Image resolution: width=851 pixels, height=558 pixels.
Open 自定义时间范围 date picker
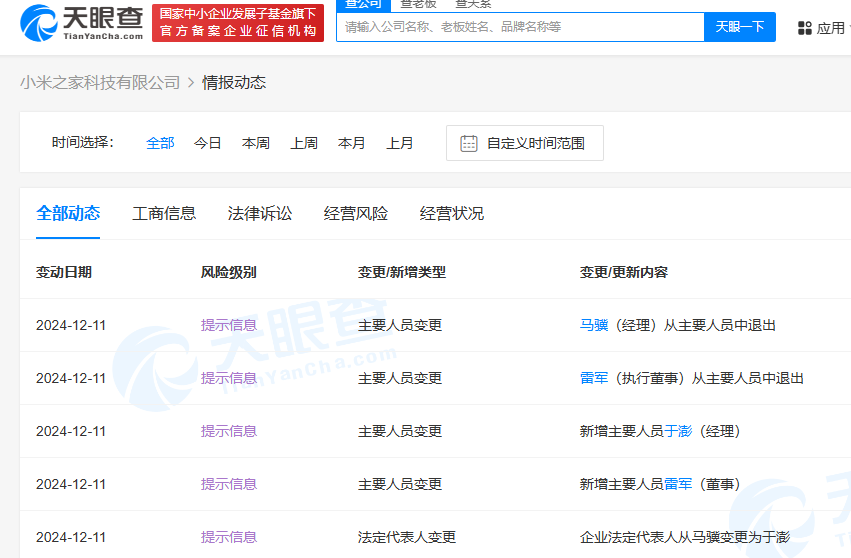535,143
